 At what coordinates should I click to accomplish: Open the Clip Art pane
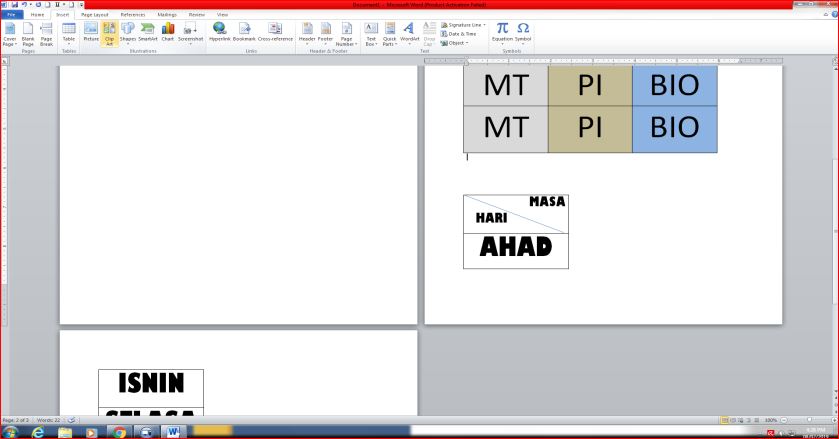(109, 32)
